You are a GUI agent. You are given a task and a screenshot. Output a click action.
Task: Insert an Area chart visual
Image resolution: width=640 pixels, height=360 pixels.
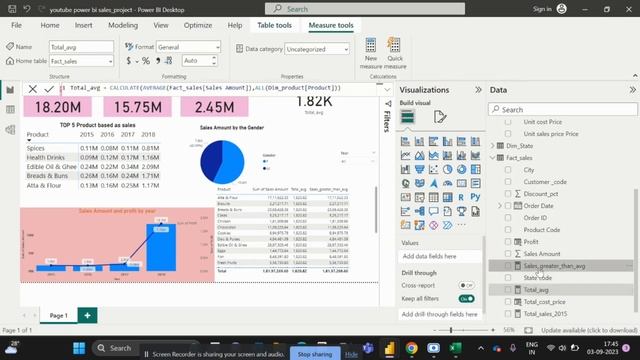tap(419, 156)
